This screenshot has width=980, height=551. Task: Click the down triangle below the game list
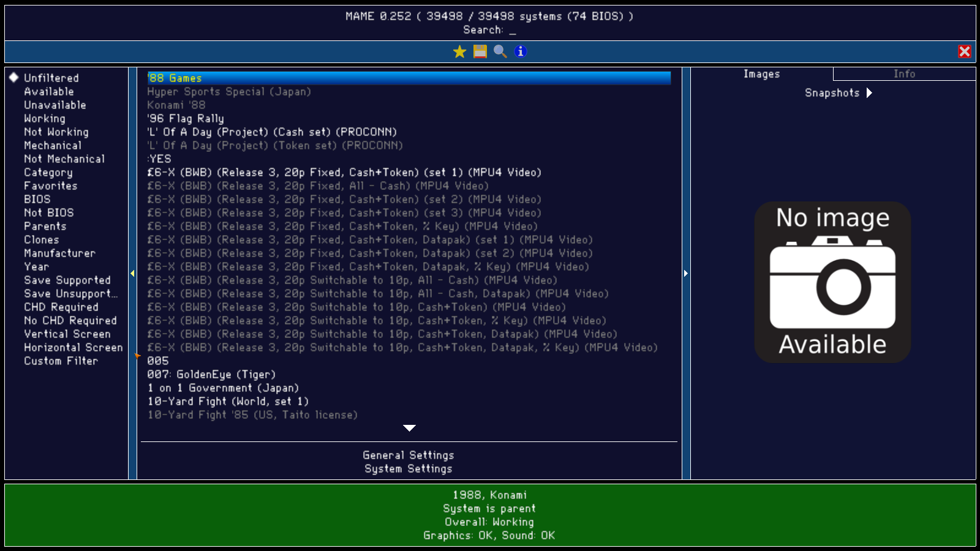coord(409,428)
